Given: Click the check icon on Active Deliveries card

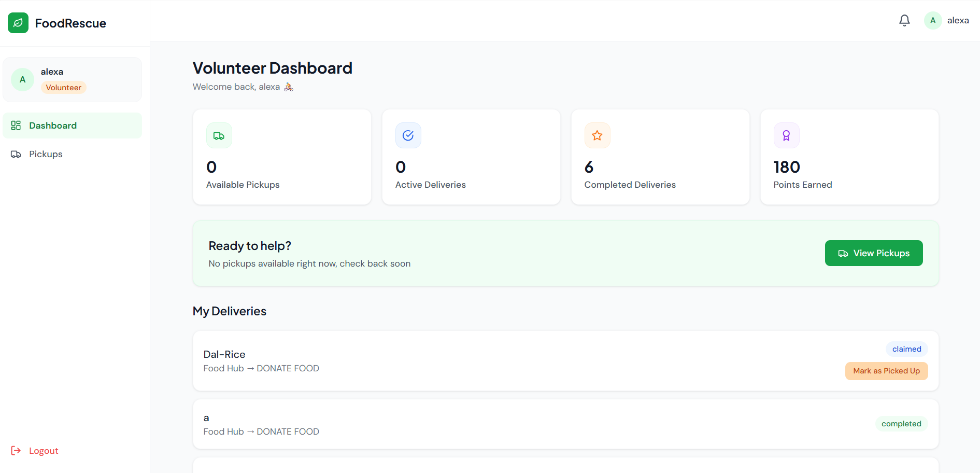Looking at the screenshot, I should tap(408, 135).
